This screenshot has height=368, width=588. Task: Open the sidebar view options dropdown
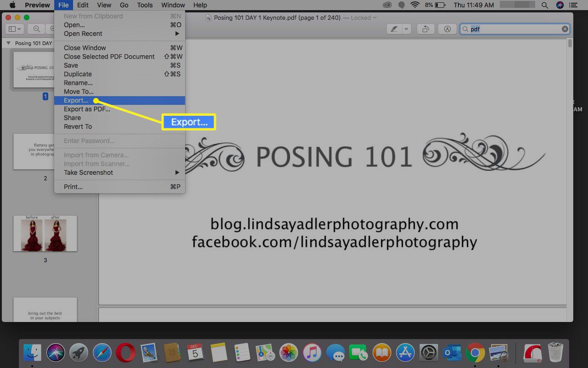coord(15,29)
